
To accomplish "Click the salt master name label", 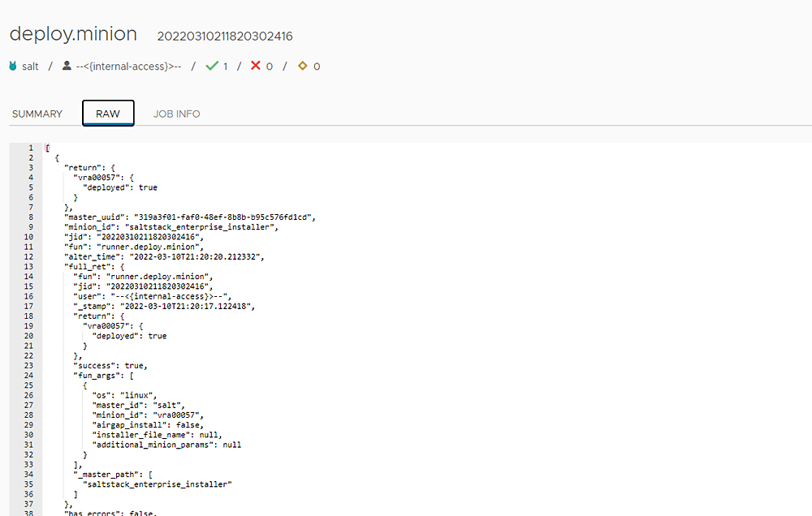I will 30,67.
